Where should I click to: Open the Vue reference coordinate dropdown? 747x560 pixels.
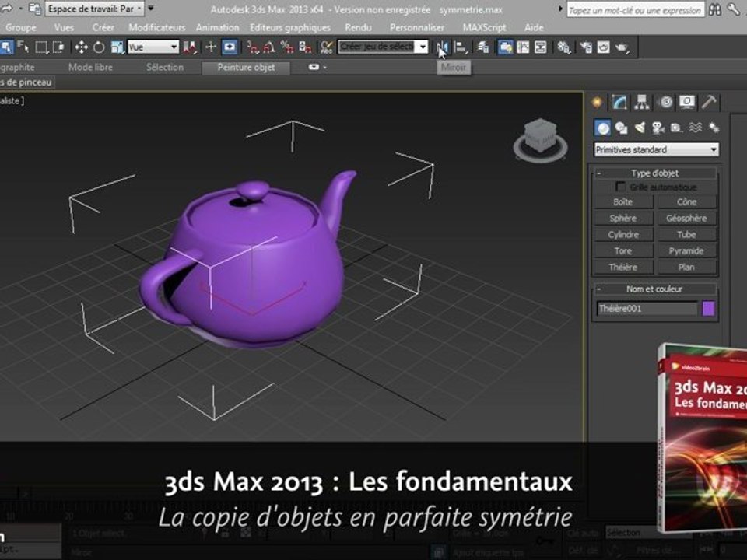click(153, 47)
